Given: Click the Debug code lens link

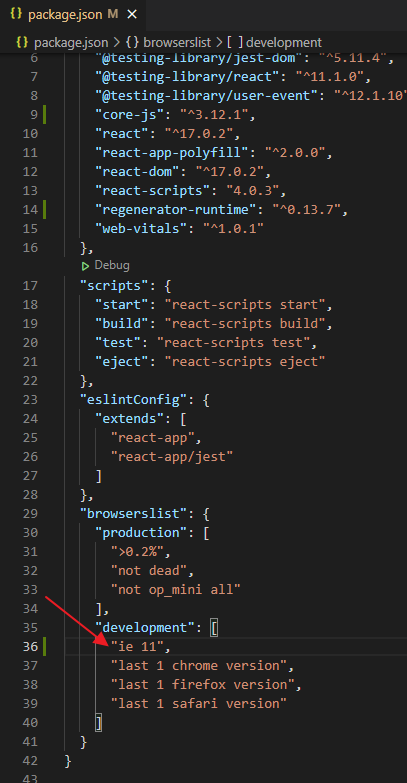Looking at the screenshot, I should click(x=112, y=265).
